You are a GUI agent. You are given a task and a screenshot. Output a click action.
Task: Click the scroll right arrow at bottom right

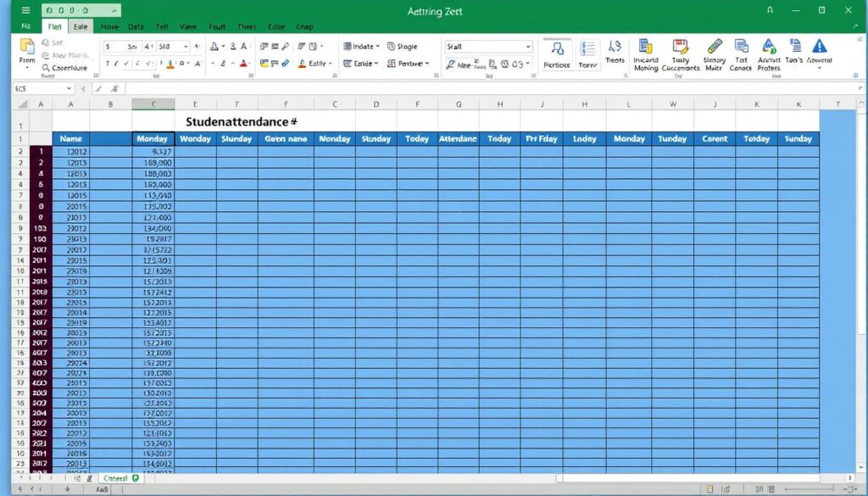[x=850, y=477]
